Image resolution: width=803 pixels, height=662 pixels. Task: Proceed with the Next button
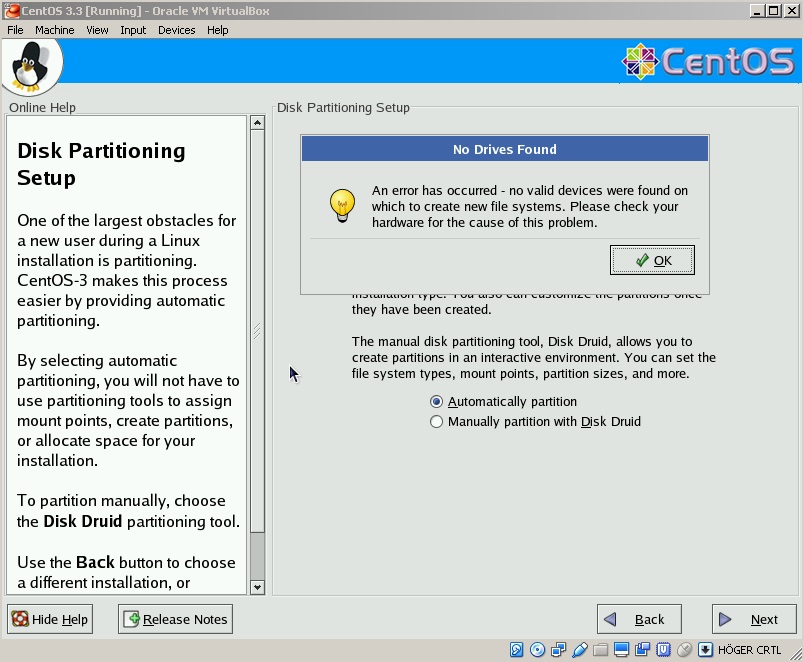pyautogui.click(x=754, y=619)
